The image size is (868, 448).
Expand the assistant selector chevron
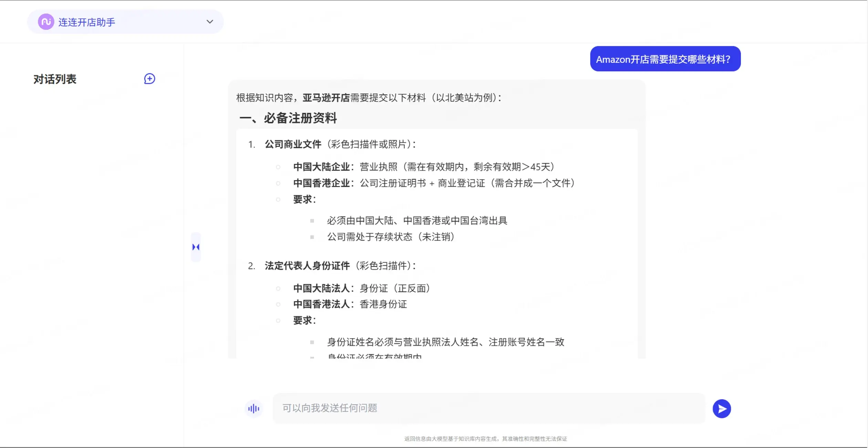pos(210,22)
